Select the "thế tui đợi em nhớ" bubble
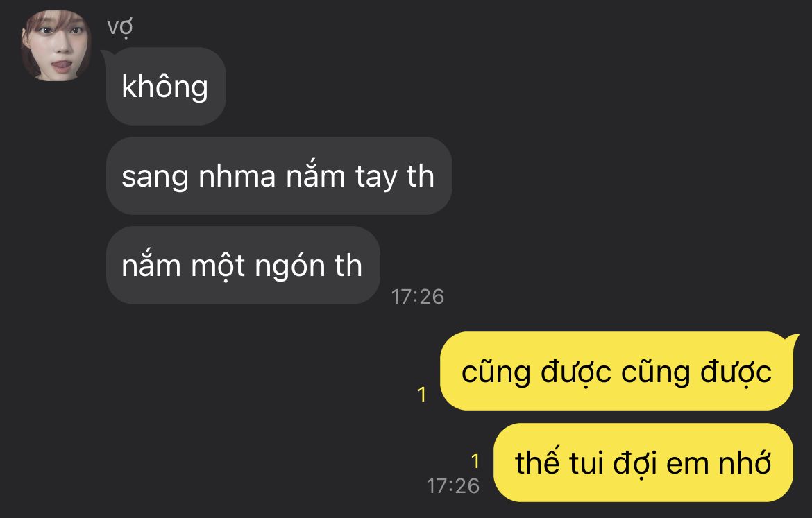 point(643,463)
